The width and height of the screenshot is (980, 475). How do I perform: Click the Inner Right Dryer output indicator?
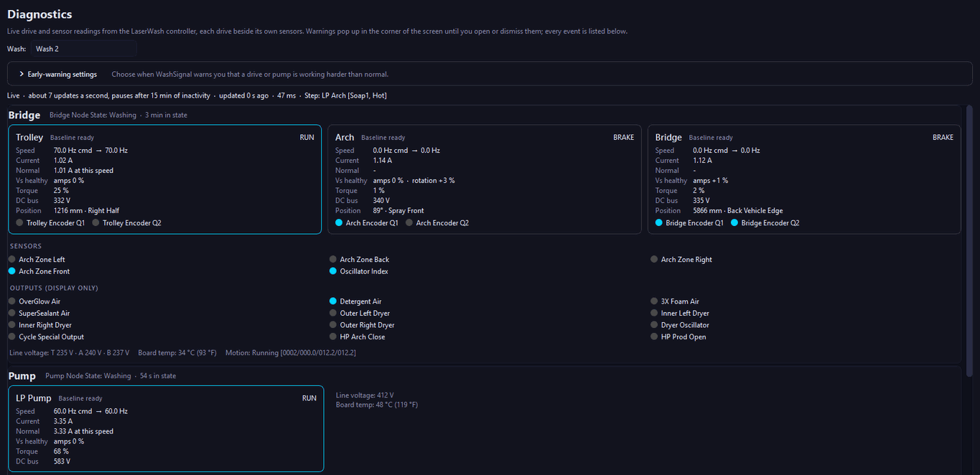click(12, 325)
